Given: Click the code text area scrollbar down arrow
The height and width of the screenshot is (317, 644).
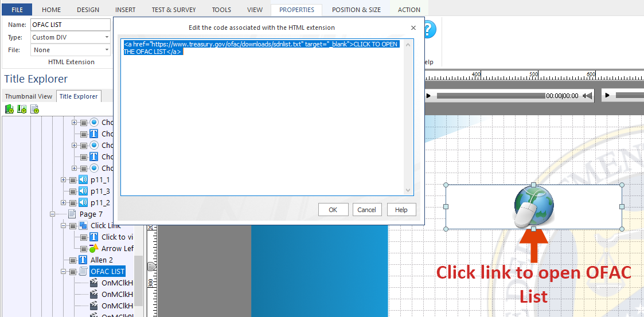Looking at the screenshot, I should tap(408, 190).
